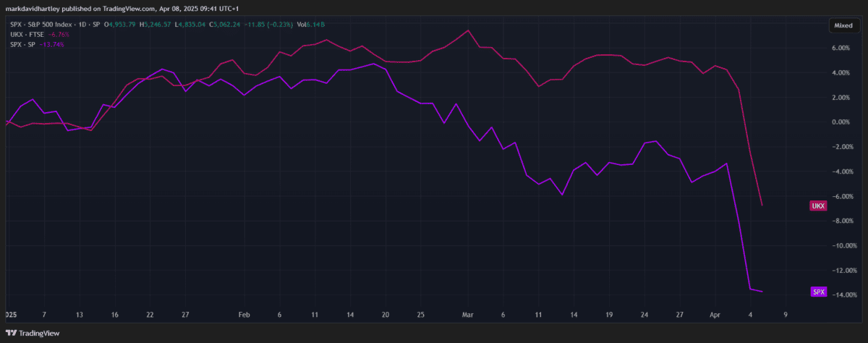Viewport: 868px width, 343px height.
Task: Select the UKX FTSE legend entry
Action: click(x=22, y=35)
